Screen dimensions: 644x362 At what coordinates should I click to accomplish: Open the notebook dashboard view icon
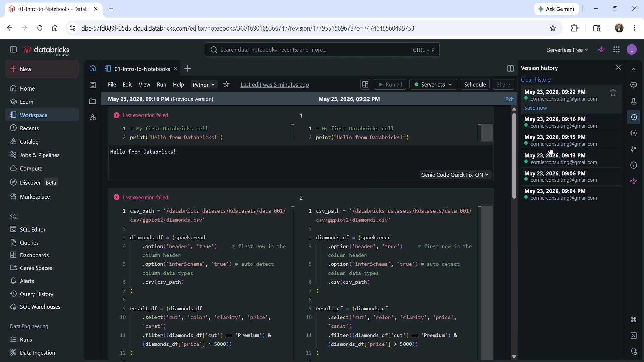point(365,85)
